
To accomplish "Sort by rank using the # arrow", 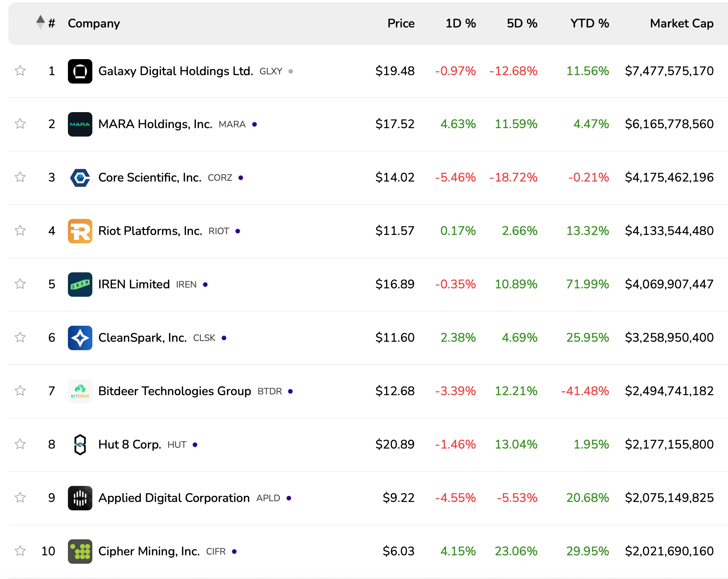I will (40, 23).
